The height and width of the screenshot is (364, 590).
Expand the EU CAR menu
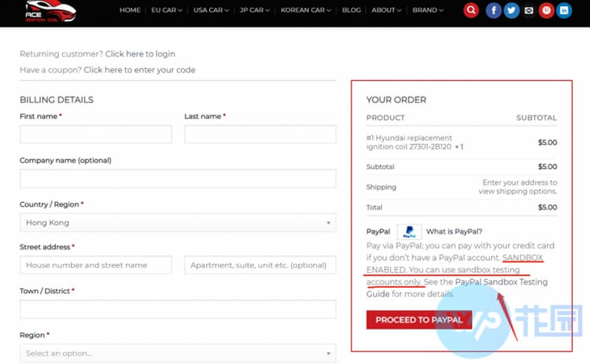tap(167, 10)
